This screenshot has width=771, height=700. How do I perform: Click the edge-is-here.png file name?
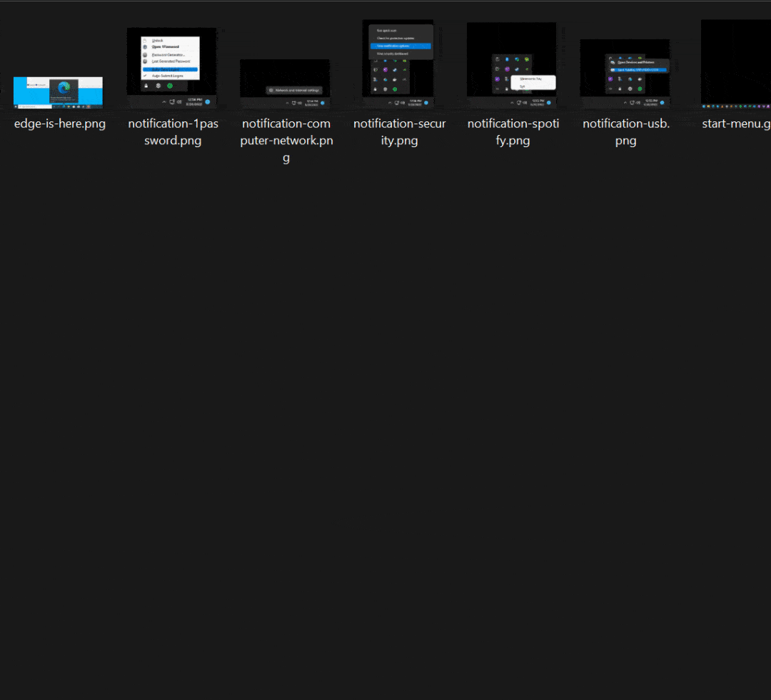coord(59,124)
